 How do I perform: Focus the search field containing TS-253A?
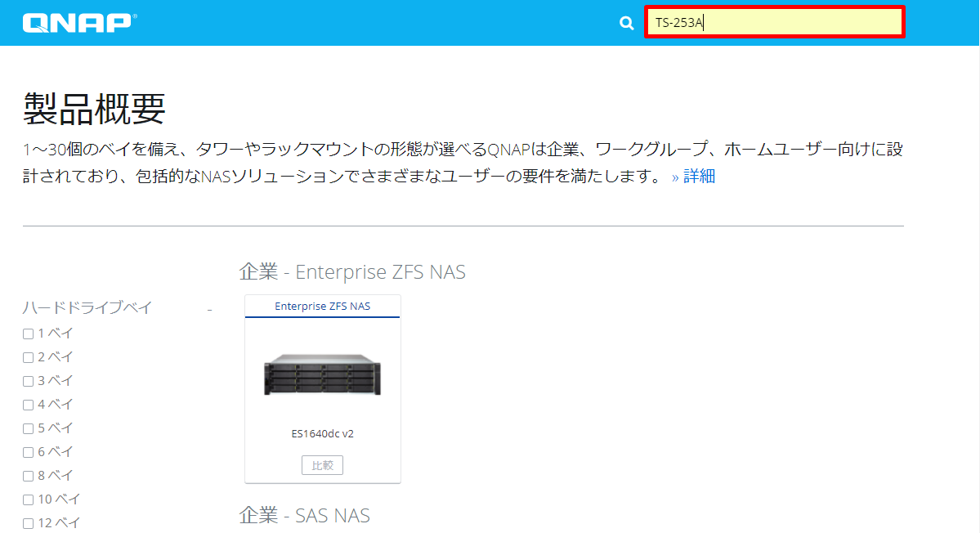pos(775,23)
